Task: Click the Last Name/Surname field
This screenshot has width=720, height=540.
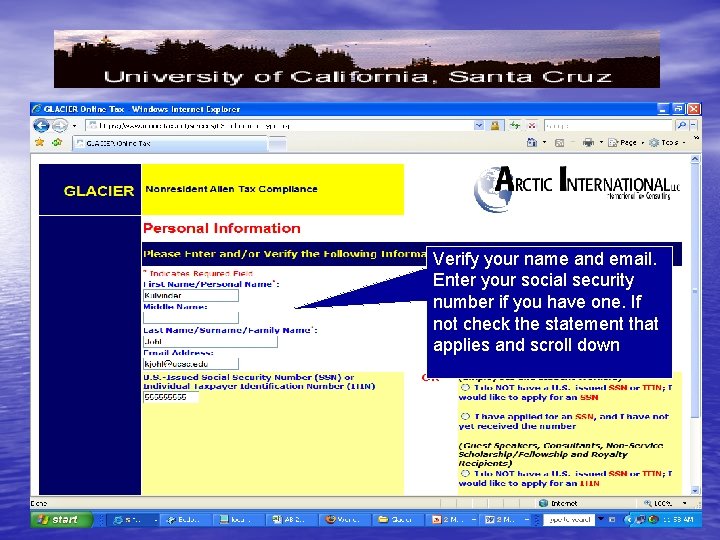Action: pyautogui.click(x=210, y=341)
